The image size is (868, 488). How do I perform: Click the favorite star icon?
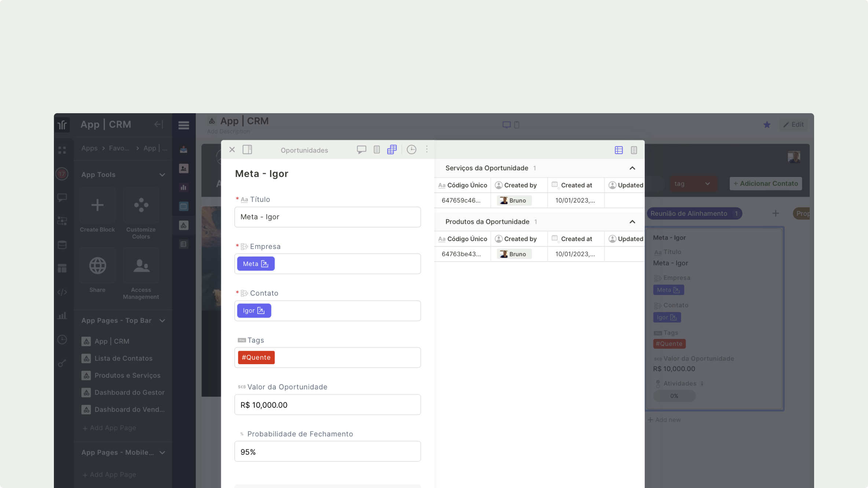point(767,125)
